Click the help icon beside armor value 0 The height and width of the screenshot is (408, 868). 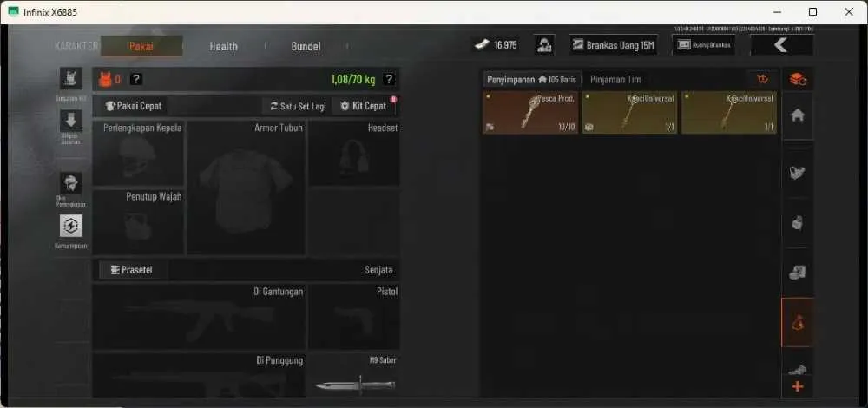(135, 79)
